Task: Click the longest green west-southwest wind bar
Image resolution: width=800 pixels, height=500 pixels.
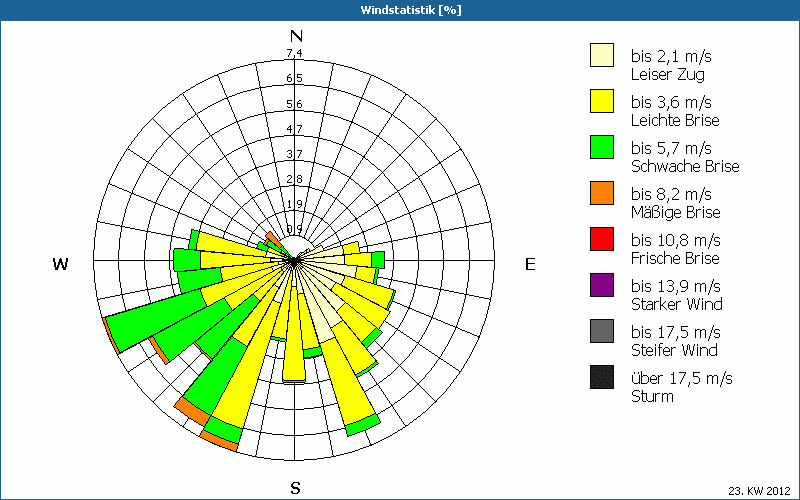Action: pyautogui.click(x=158, y=322)
